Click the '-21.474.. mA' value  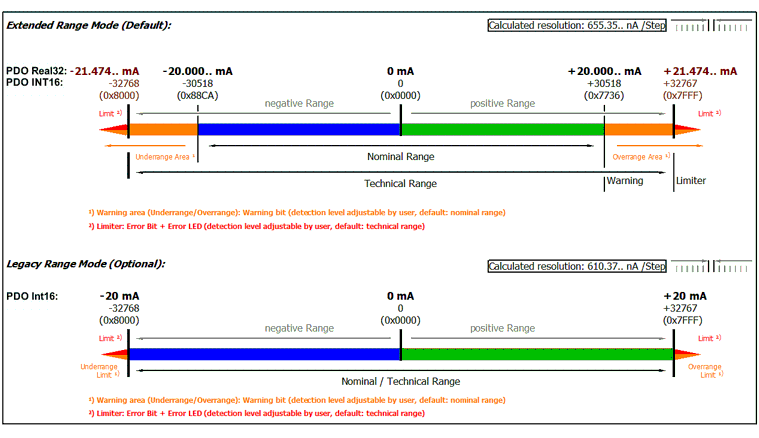coord(105,71)
